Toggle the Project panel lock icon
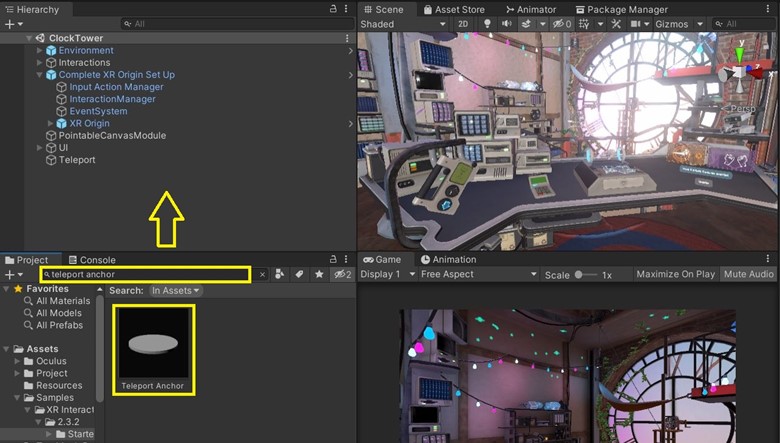This screenshot has width=780, height=443. [333, 259]
